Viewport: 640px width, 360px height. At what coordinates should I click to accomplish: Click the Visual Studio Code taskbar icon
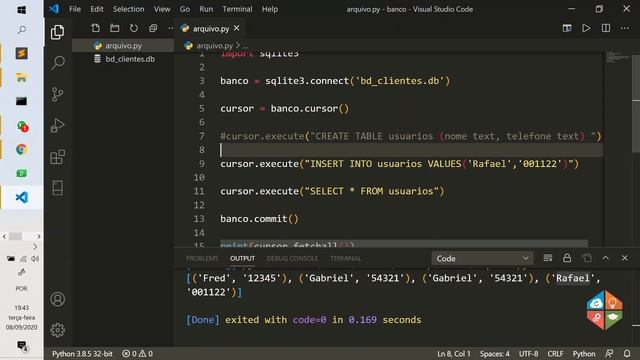(x=21, y=197)
